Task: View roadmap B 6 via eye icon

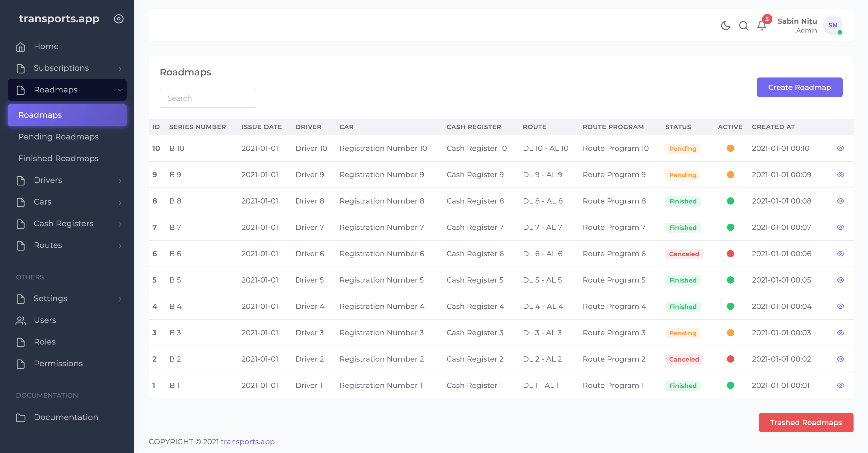Action: (840, 254)
